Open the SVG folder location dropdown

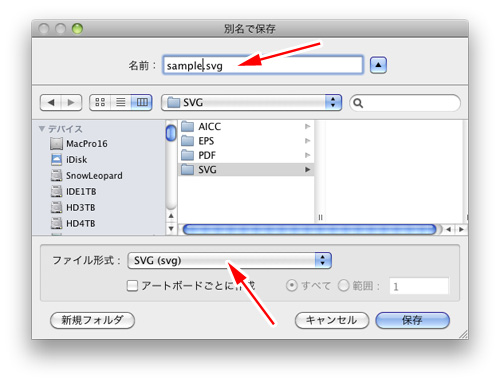(x=251, y=102)
